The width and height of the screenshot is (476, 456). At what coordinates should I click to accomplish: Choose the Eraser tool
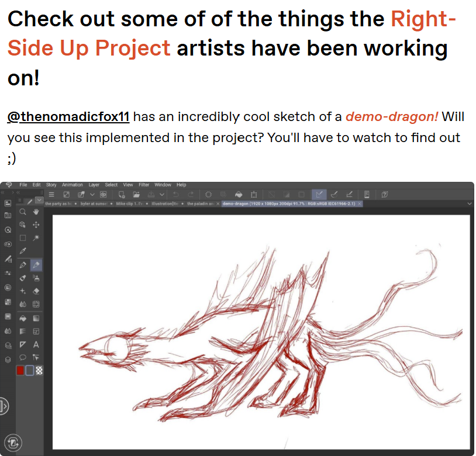[36, 291]
